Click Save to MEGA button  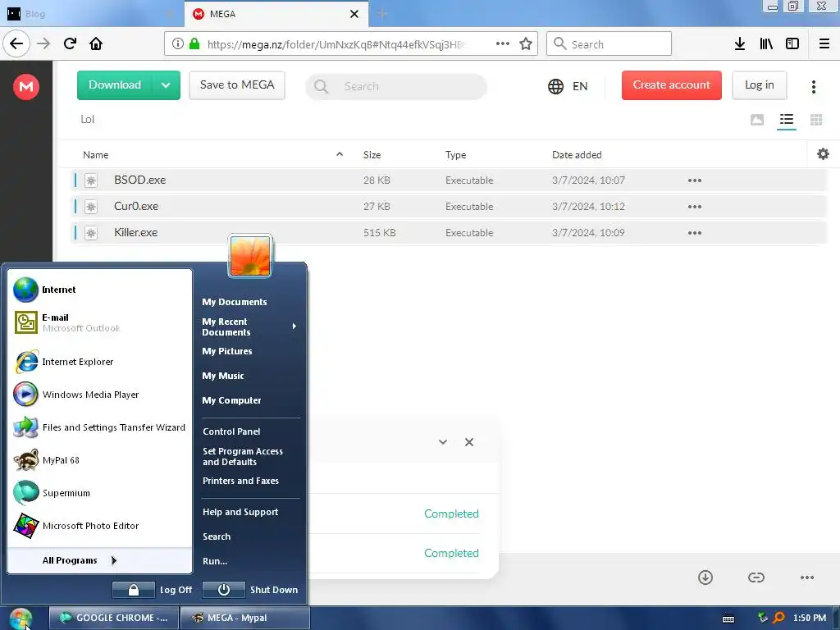tap(237, 85)
